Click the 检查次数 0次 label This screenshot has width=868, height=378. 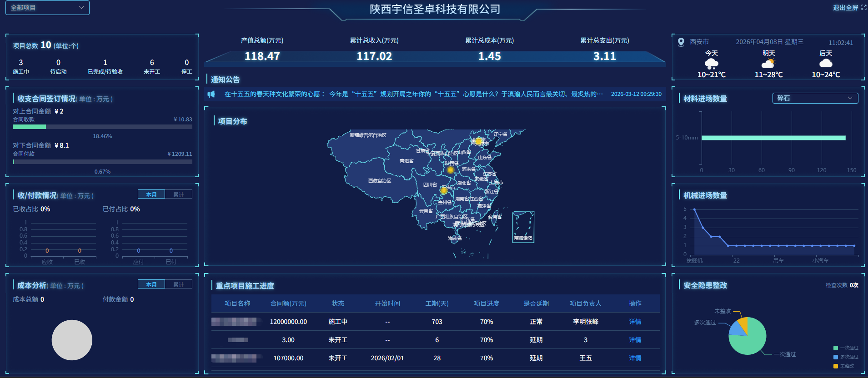pyautogui.click(x=842, y=285)
